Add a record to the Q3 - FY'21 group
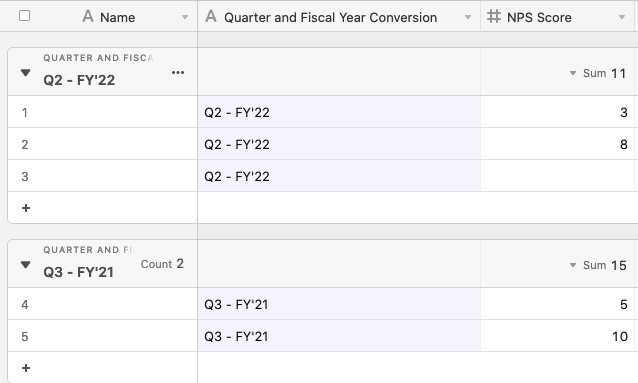The image size is (638, 383). point(26,368)
